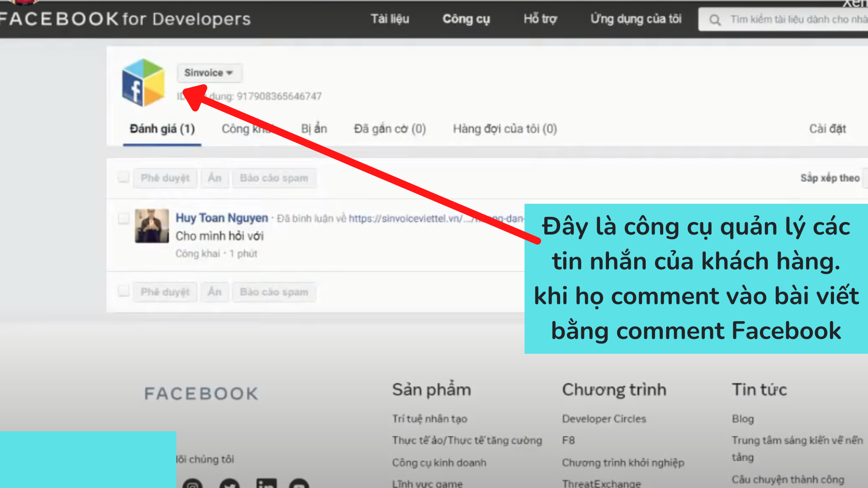Click the search magnifier icon
The height and width of the screenshot is (488, 868).
point(715,20)
